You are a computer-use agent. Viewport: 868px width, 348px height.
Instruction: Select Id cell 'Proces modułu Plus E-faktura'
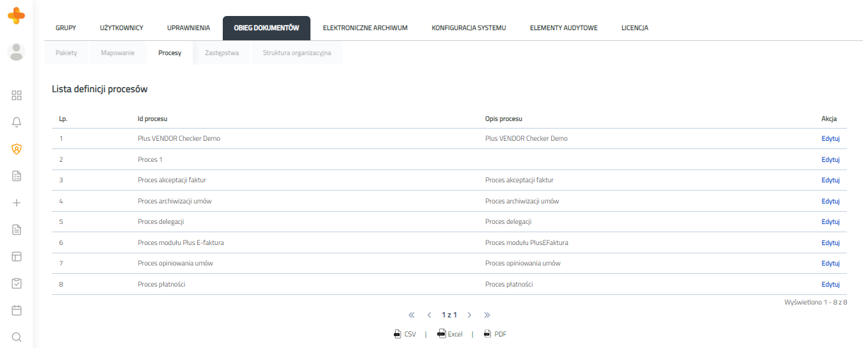coord(181,242)
